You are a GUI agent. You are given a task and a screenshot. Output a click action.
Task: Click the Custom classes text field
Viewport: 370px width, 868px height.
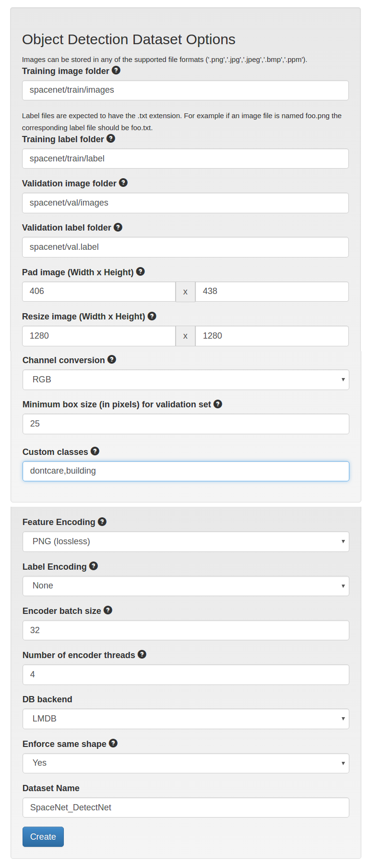tap(186, 471)
